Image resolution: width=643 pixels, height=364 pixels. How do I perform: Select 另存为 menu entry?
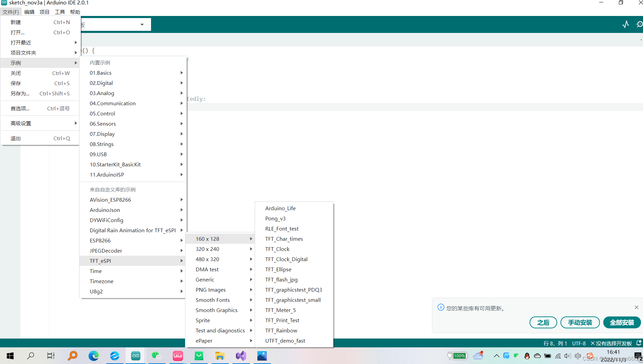40,93
